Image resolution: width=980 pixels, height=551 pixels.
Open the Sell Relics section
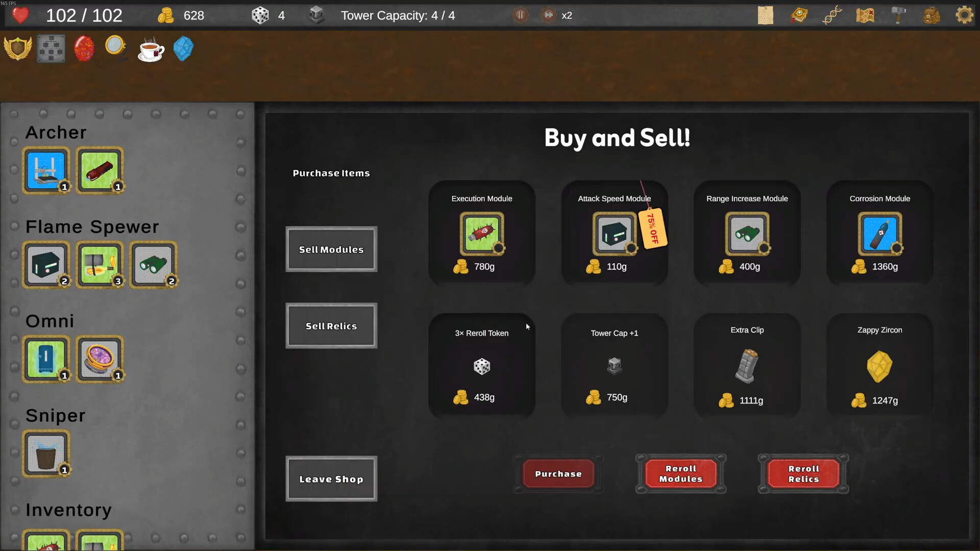331,325
